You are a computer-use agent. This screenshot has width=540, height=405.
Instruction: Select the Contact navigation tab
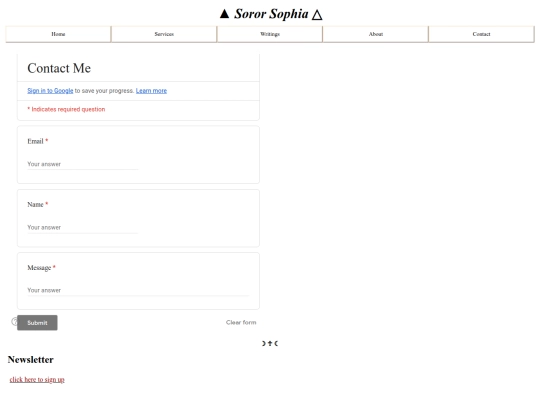pyautogui.click(x=481, y=34)
